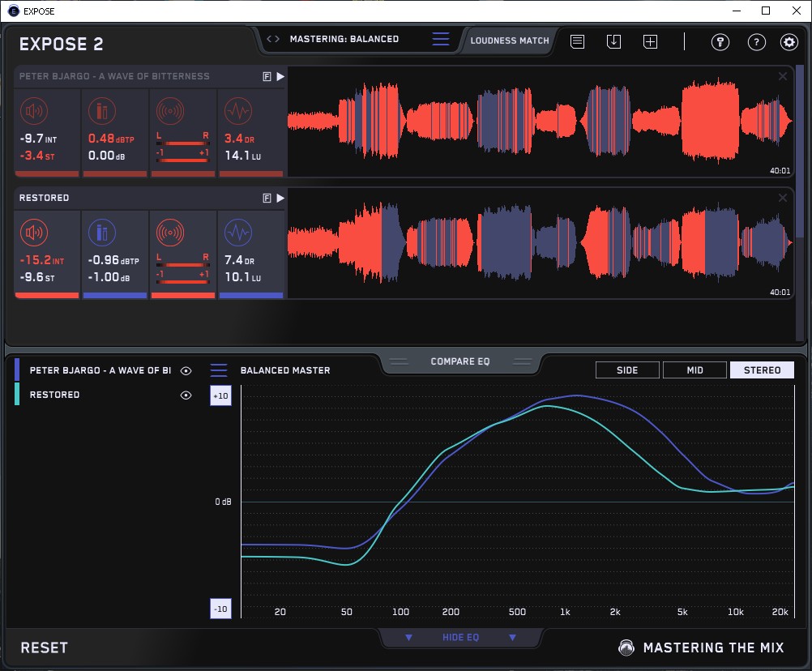Open the help question mark icon

coord(756,42)
